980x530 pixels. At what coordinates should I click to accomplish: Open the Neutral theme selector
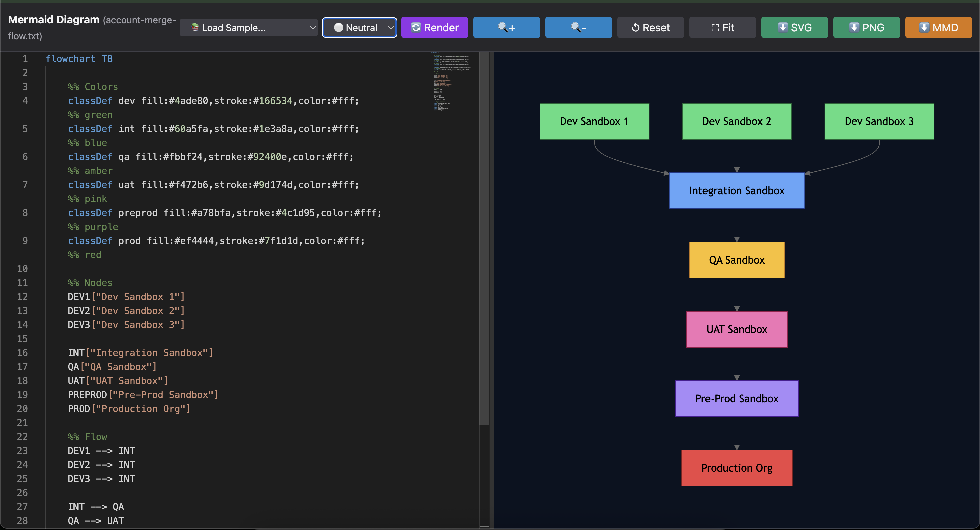click(359, 27)
